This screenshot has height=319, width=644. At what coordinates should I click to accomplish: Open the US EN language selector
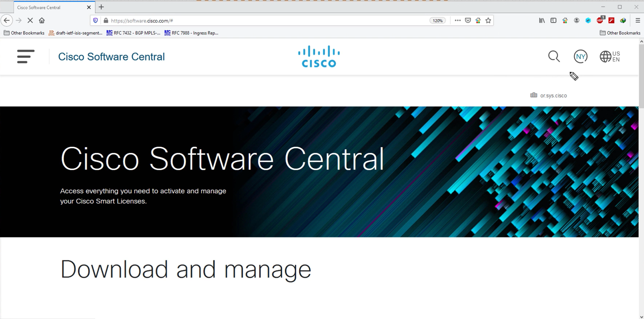[610, 56]
